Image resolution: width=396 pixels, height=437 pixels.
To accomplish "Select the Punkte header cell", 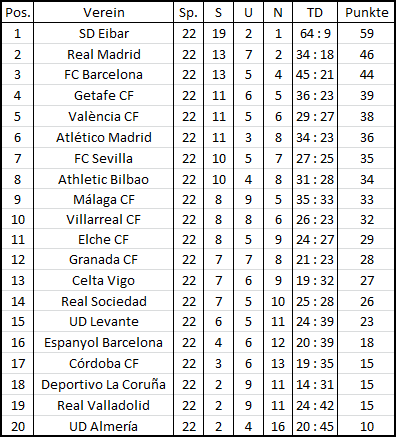I will pos(366,13).
